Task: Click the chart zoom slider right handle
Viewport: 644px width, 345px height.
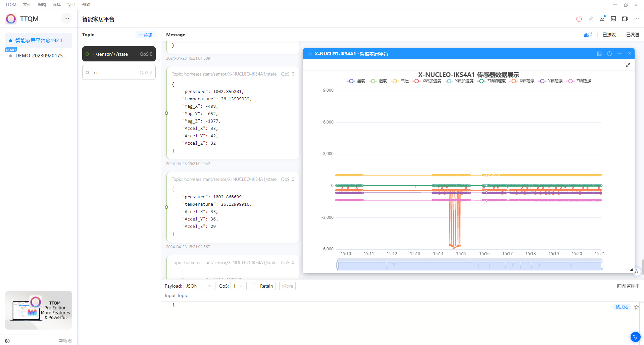Action: [602, 265]
